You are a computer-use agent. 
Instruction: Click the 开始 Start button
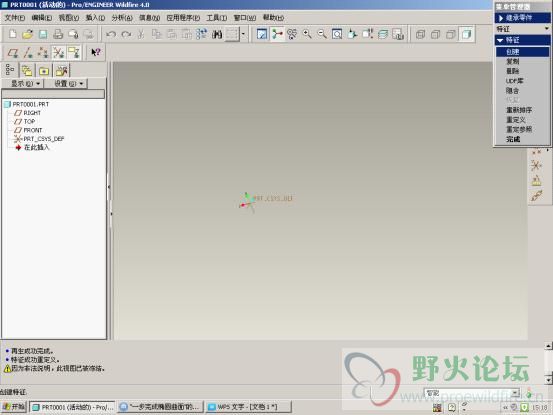tap(14, 407)
